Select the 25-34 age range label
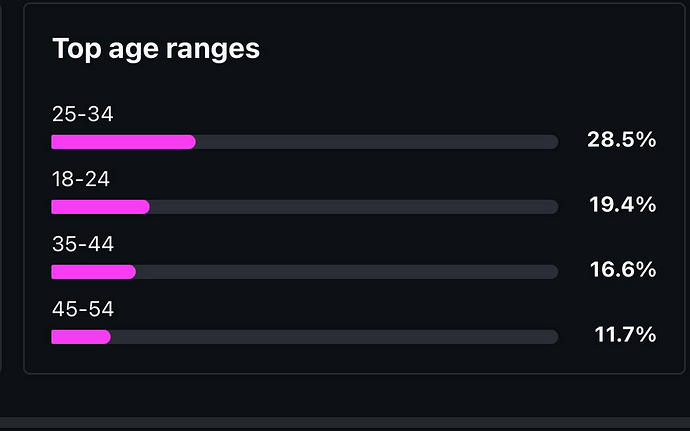Screen dimensions: 690x431 (83, 114)
